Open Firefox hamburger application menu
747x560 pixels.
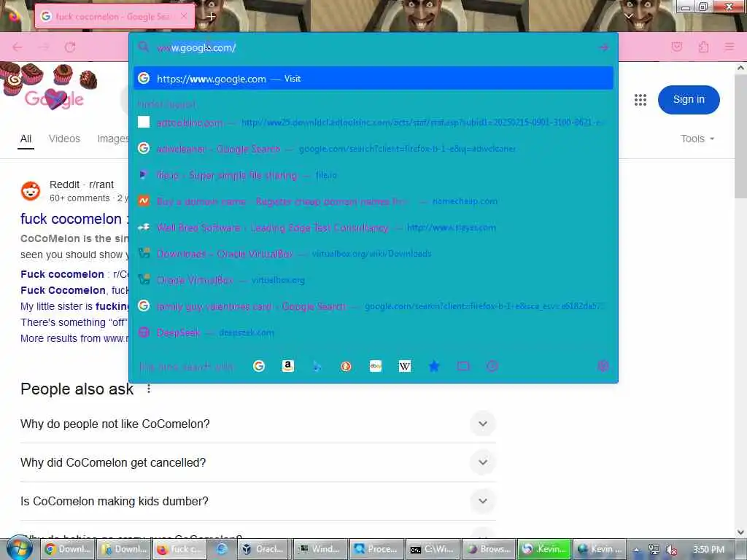pos(729,47)
